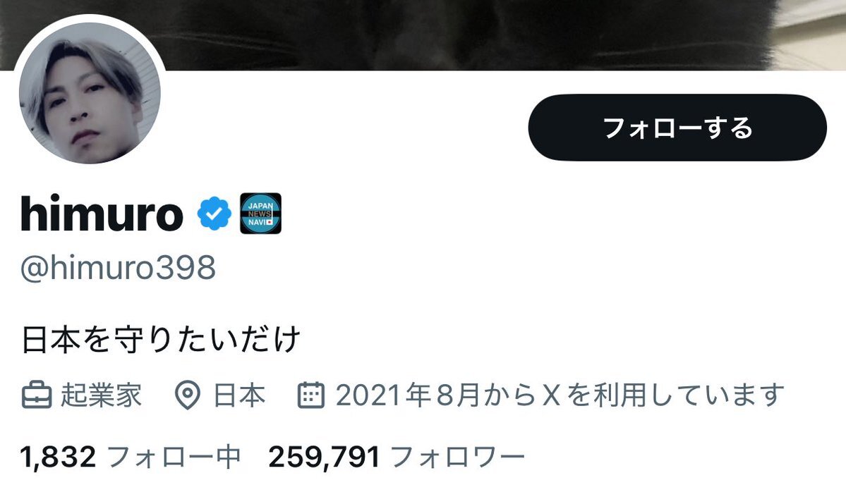Tap the フォローする follow button
Image resolution: width=846 pixels, height=504 pixels.
(677, 128)
